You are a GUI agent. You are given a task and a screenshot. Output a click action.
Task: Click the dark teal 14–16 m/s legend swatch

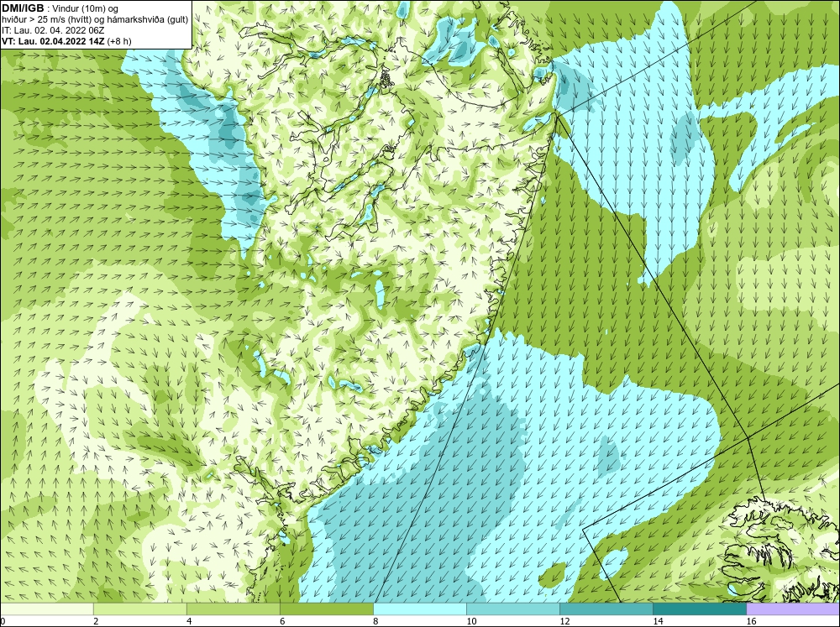point(700,609)
